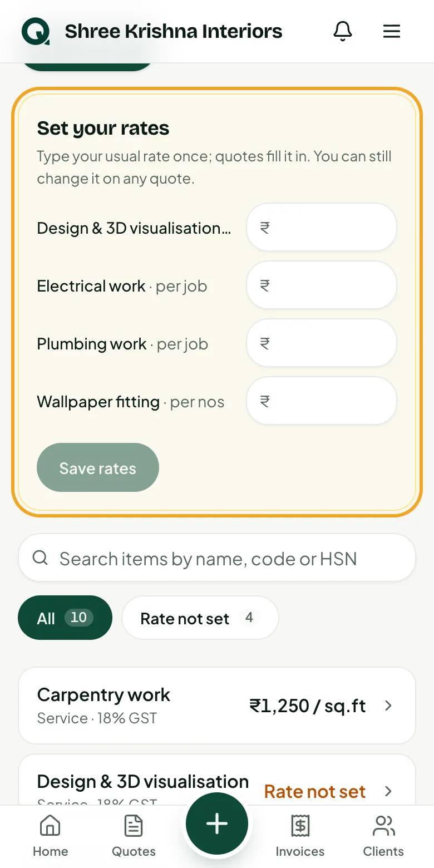Click orange Rate not set label
Viewport: 434px width, 868px height.
click(x=315, y=791)
